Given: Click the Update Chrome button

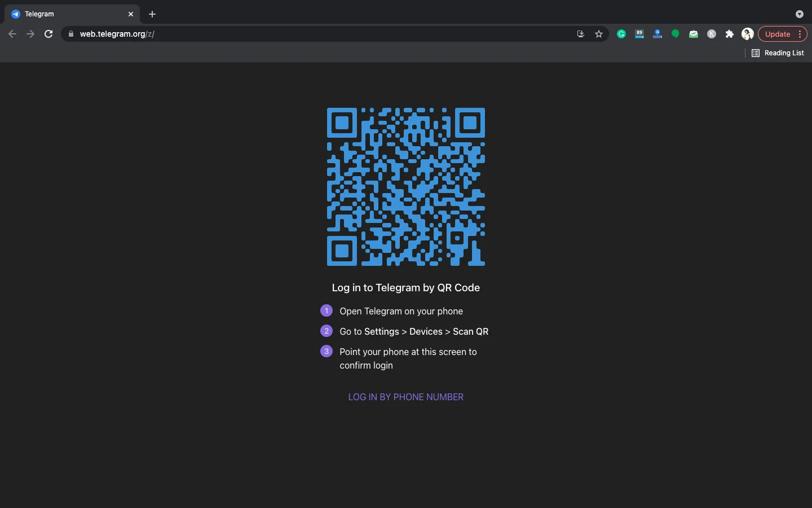Looking at the screenshot, I should click(x=778, y=34).
